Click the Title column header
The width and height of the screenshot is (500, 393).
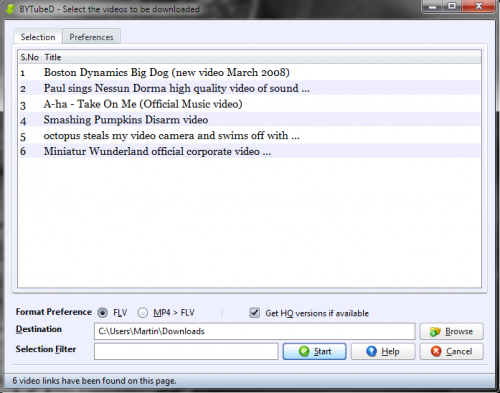(x=262, y=57)
